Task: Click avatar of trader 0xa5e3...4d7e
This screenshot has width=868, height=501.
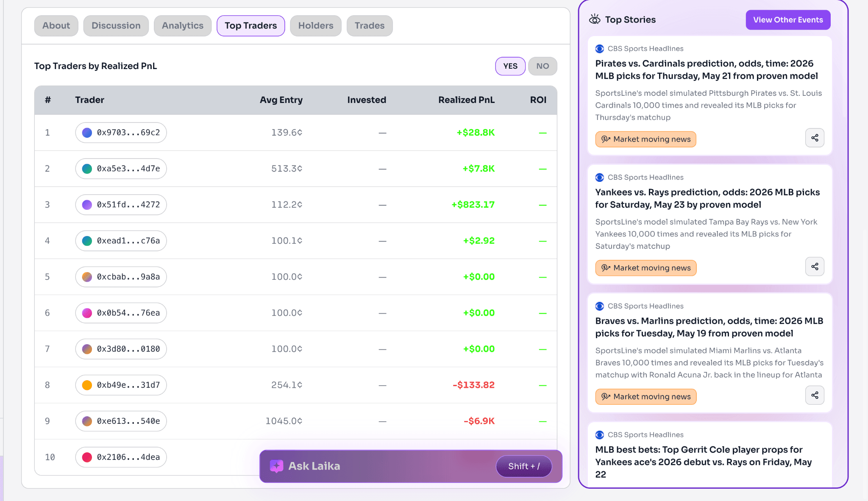Action: 87,169
